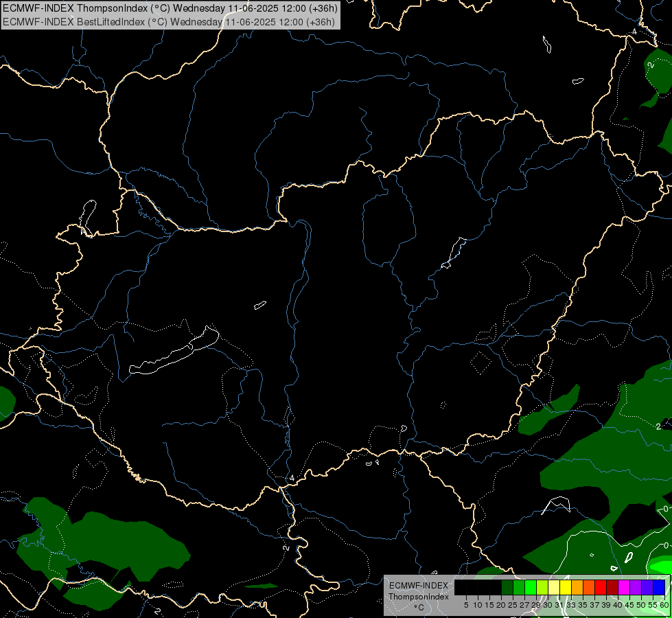
Task: Click the pale yellow 30–31 legend swatch
Action: pyautogui.click(x=554, y=587)
